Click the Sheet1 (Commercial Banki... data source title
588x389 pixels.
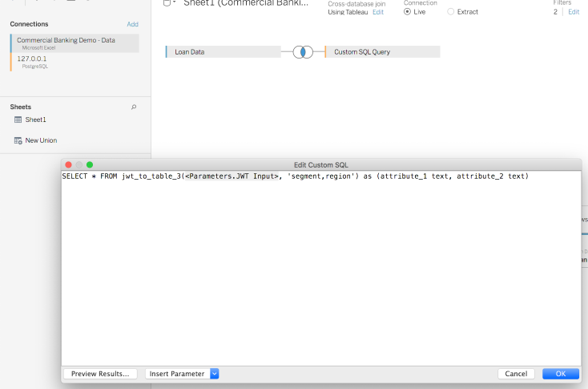coord(246,3)
